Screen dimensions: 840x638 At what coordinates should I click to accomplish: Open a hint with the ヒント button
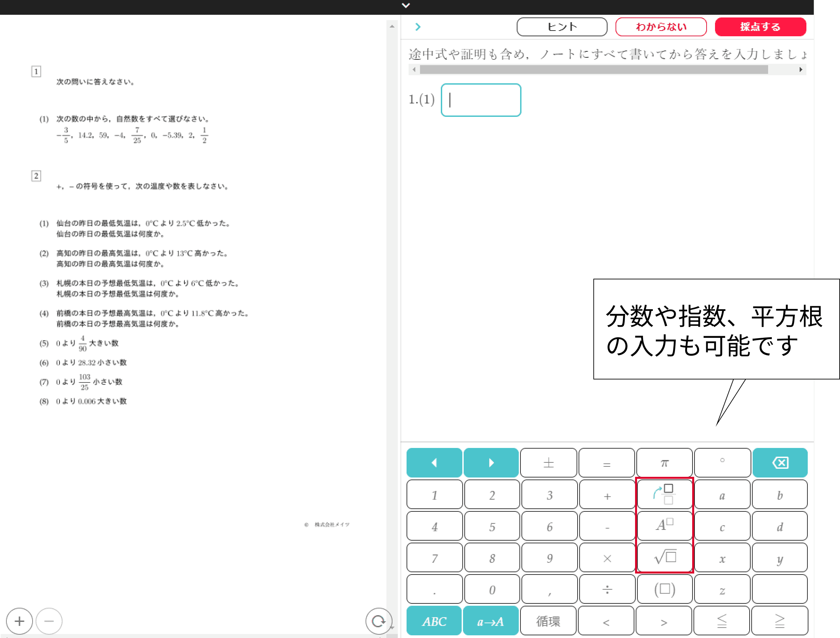coord(561,27)
